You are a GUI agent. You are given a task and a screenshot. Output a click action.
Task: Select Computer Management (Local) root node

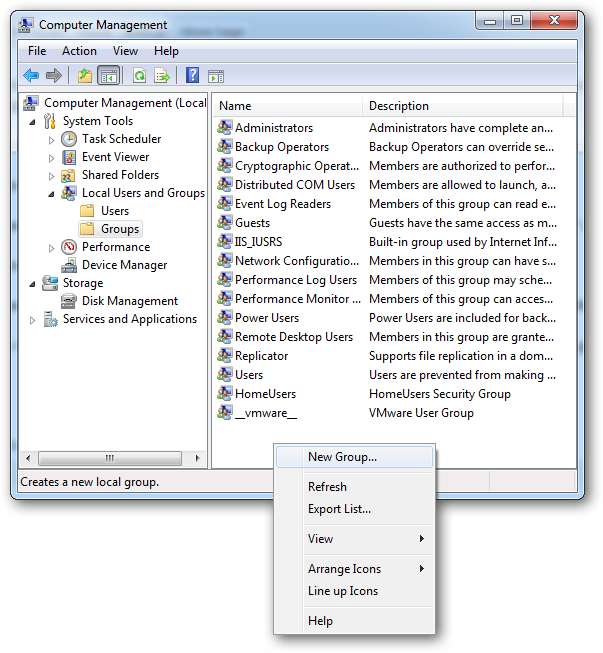[x=115, y=102]
